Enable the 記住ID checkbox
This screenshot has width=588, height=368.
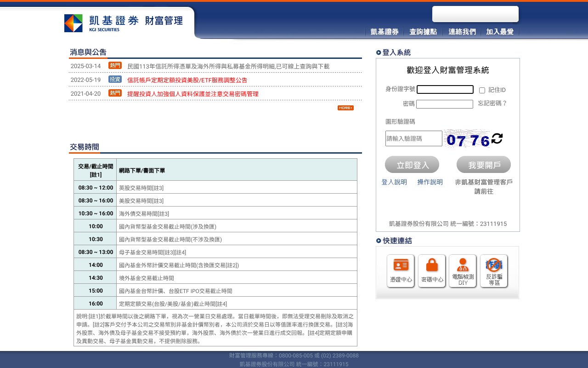click(x=481, y=89)
